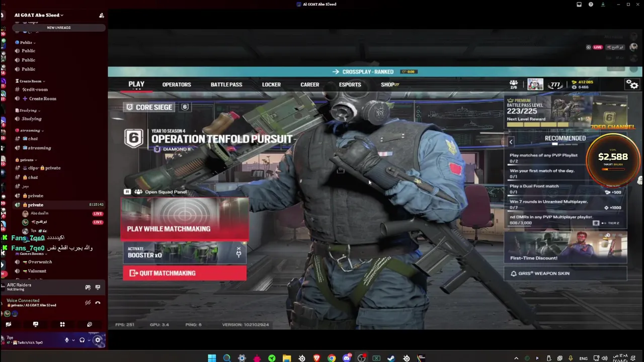Viewport: 644px width, 362px height.
Task: Collapse the Create Room category
Action: [30, 81]
